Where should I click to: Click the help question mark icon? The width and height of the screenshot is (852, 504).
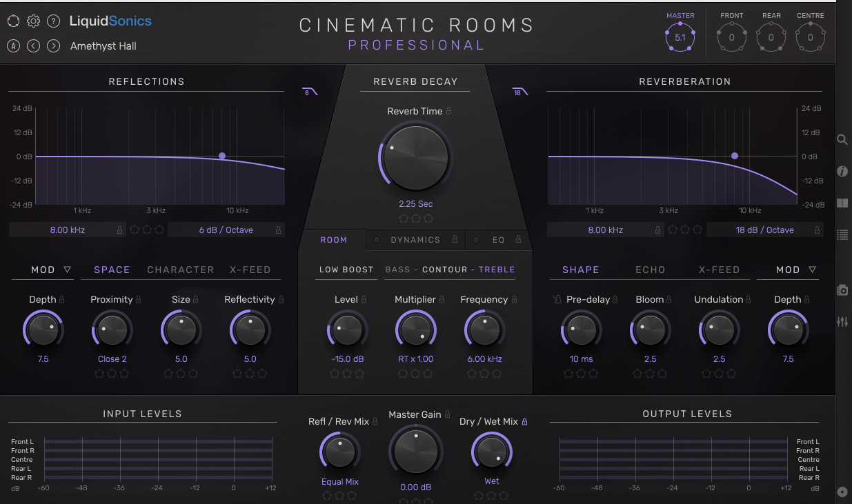(x=53, y=21)
